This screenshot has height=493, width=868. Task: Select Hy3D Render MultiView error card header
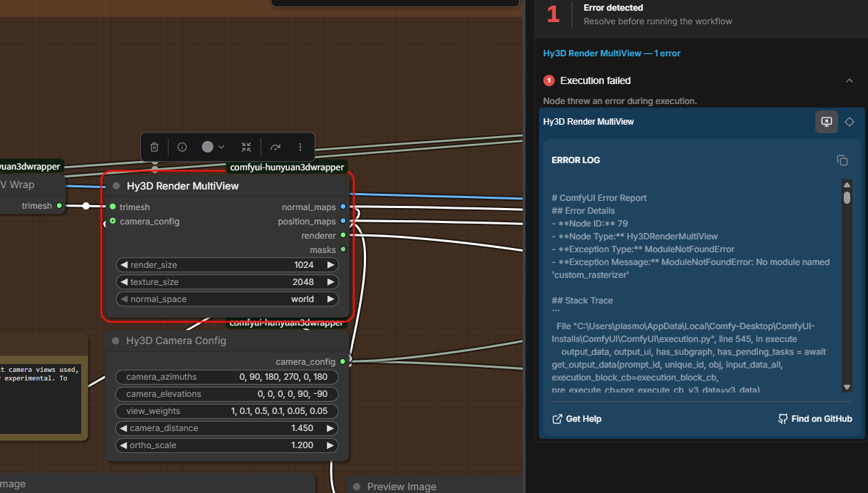tap(588, 122)
